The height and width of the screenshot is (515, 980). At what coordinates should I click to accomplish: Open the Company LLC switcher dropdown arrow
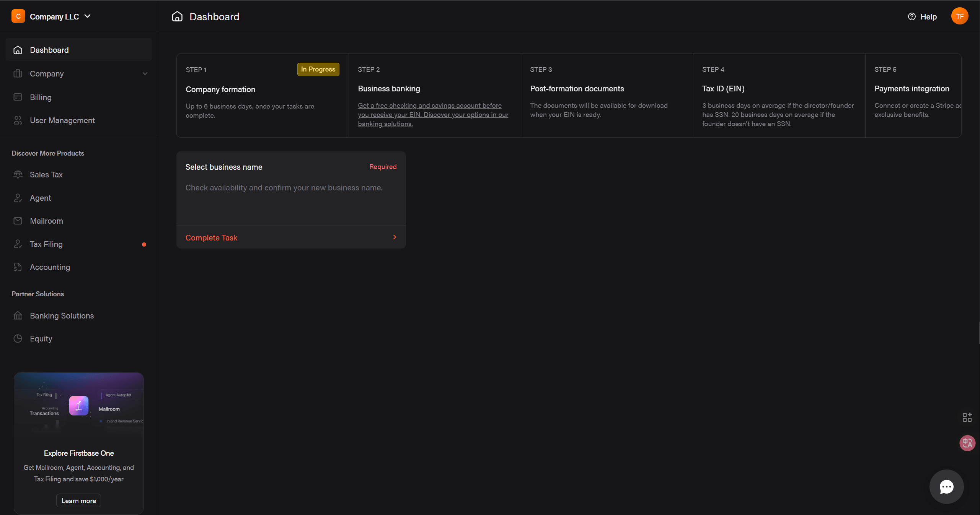pos(88,16)
